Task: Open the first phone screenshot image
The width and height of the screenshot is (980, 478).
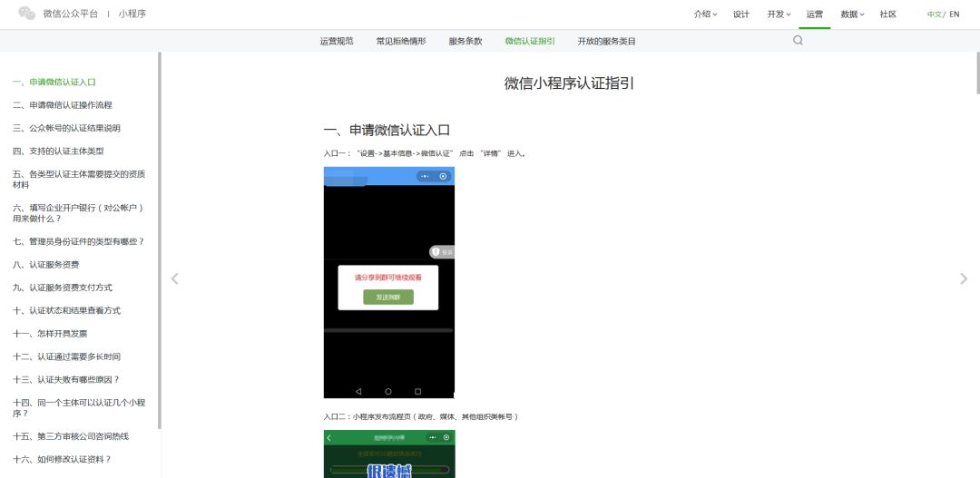Action: pos(388,282)
